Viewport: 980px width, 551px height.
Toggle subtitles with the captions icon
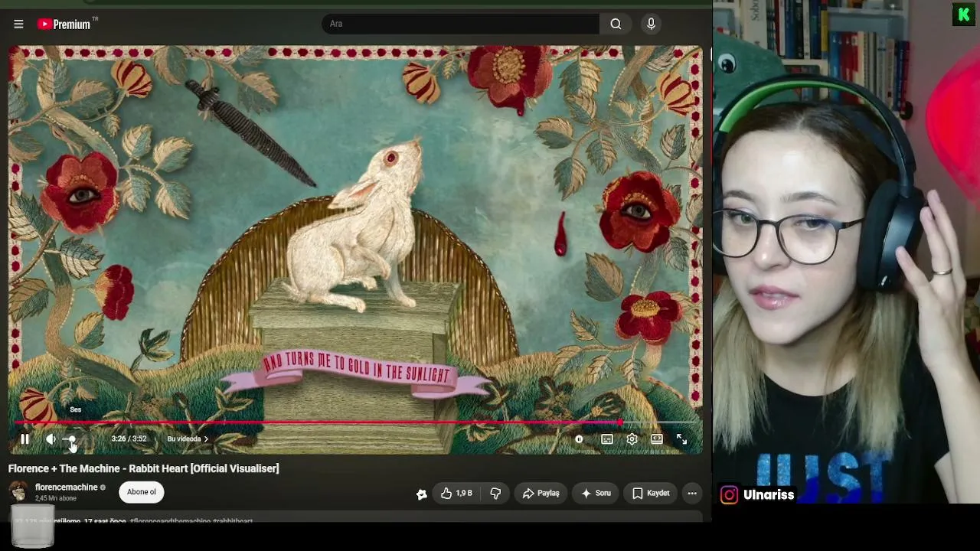pos(606,439)
